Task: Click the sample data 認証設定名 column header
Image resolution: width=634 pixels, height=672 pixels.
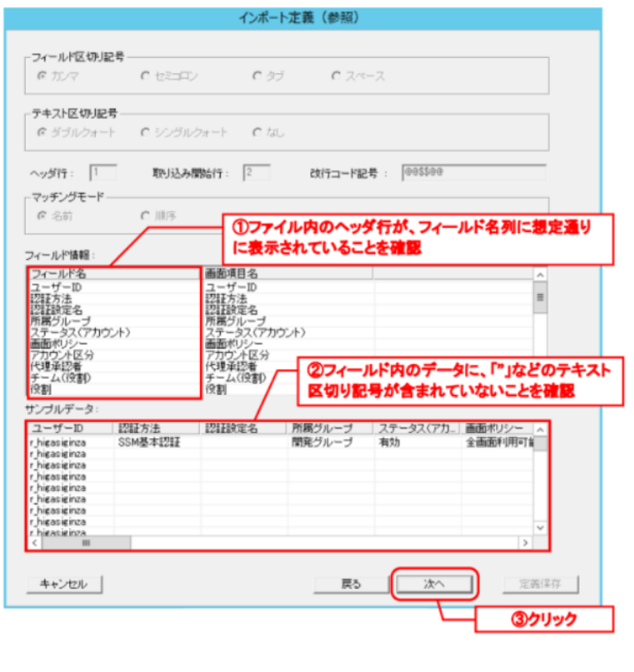Action: [x=243, y=428]
